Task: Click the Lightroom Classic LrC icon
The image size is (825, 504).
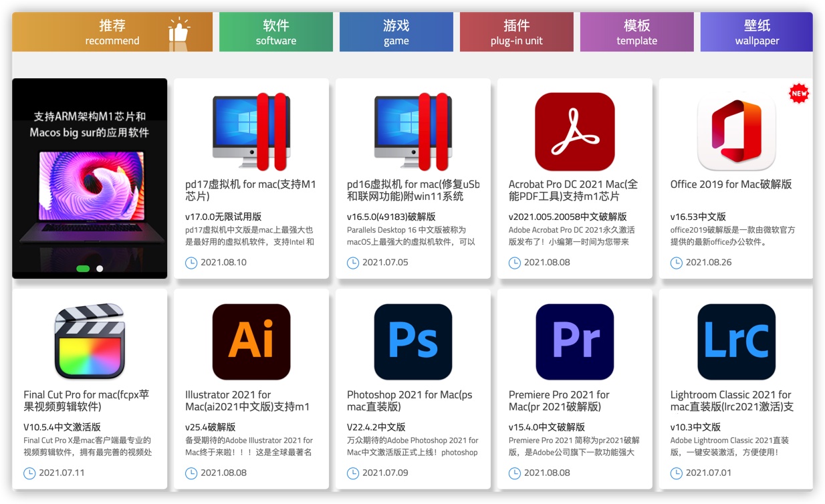Action: (x=737, y=342)
